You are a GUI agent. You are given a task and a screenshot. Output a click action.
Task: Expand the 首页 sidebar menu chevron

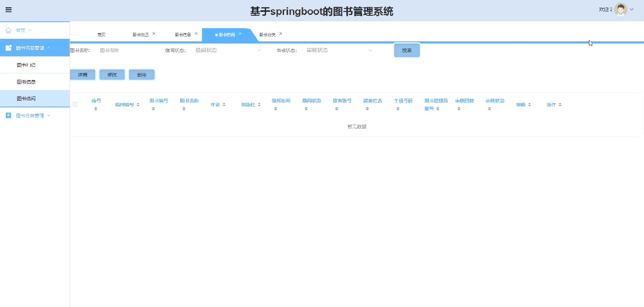(30, 30)
